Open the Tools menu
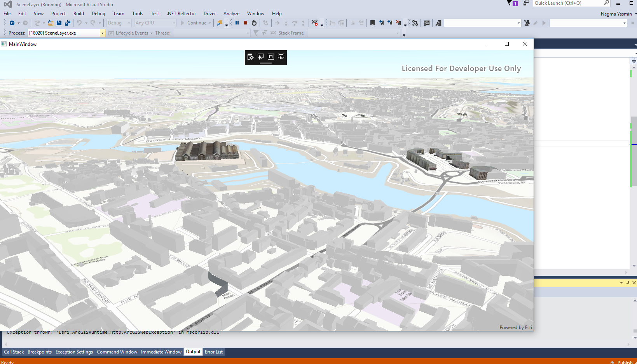 pyautogui.click(x=138, y=13)
